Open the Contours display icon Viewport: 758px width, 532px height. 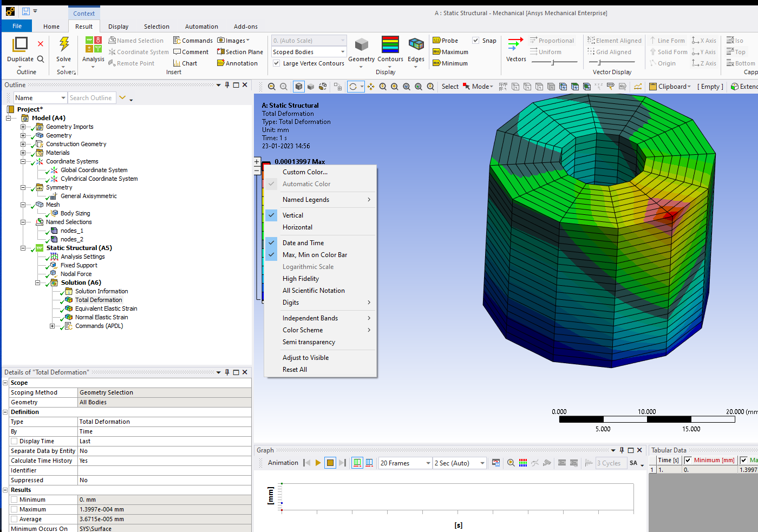point(390,44)
